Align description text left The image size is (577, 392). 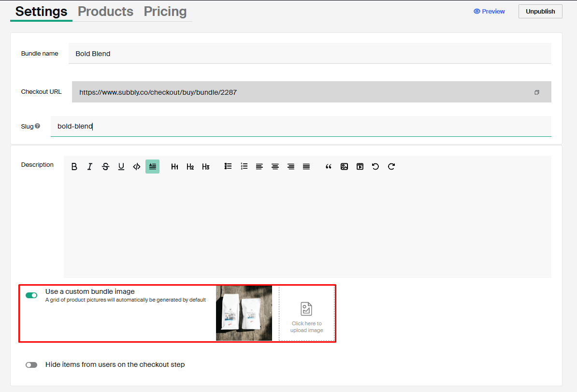pos(260,167)
